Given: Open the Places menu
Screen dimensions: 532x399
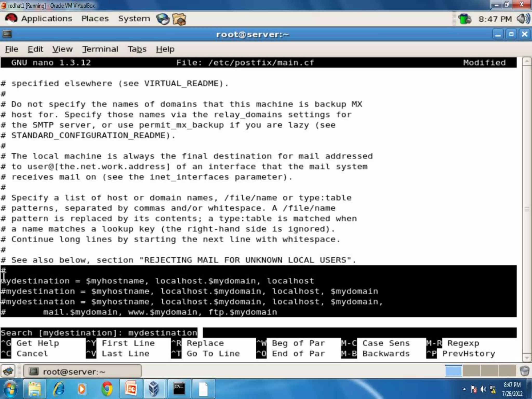Looking at the screenshot, I should tap(95, 19).
